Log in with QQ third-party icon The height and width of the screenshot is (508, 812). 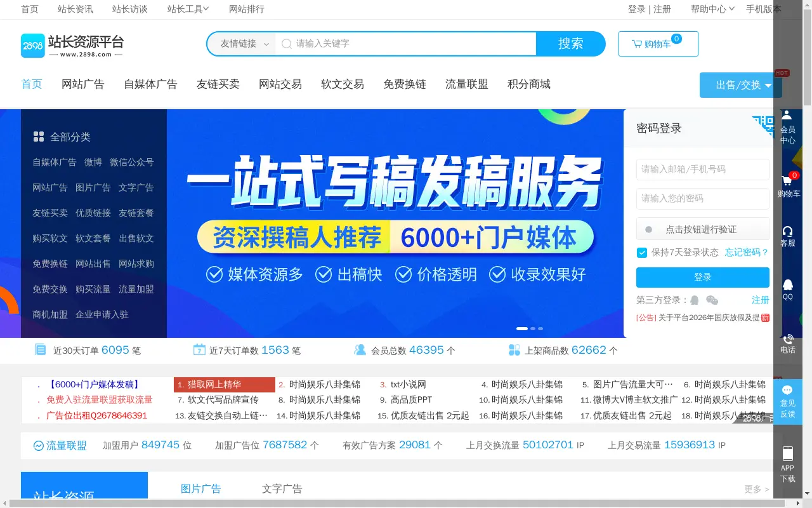point(695,300)
